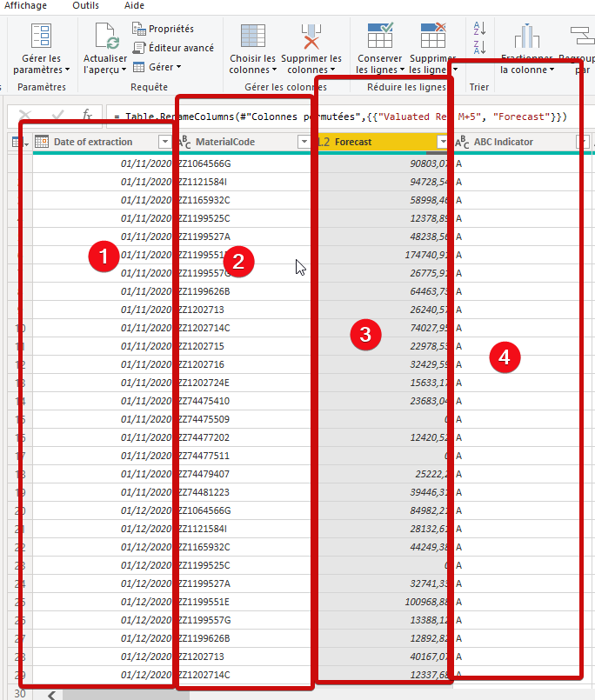The image size is (595, 700).
Task: Click the Actualiser l'aperçu icon
Action: click(x=107, y=36)
